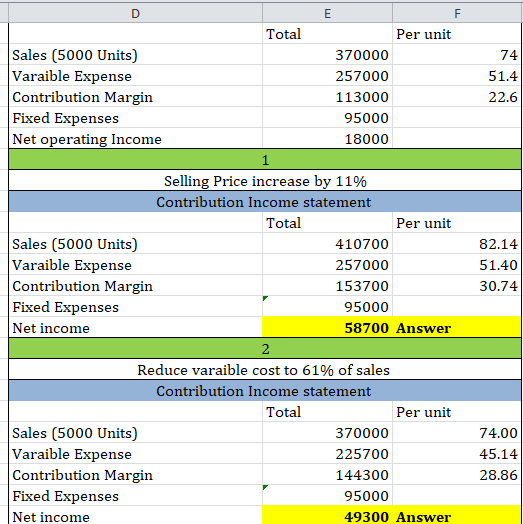Select the Net income label in the 49300 row
Screen dimensions: 523x524
[x=51, y=517]
